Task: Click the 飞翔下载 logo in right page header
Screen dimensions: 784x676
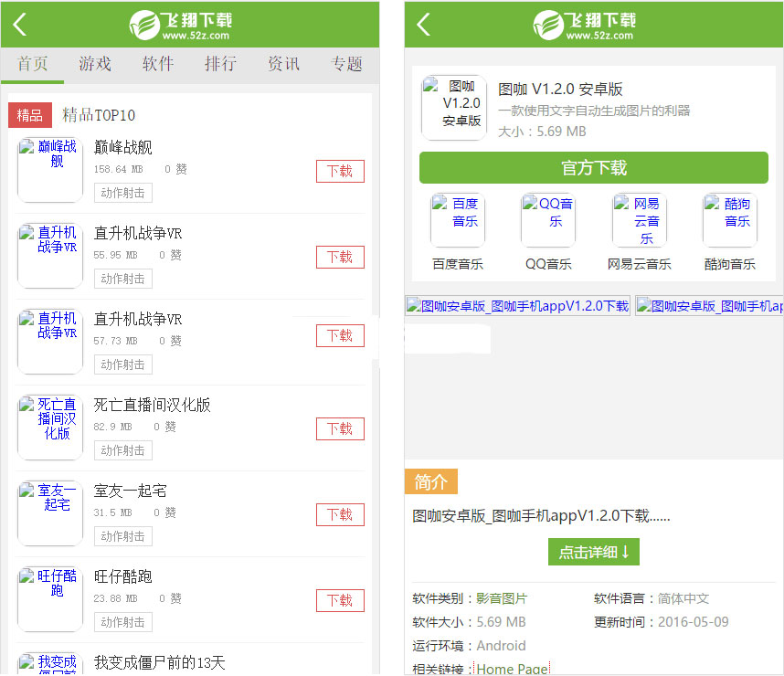Action: coord(585,25)
